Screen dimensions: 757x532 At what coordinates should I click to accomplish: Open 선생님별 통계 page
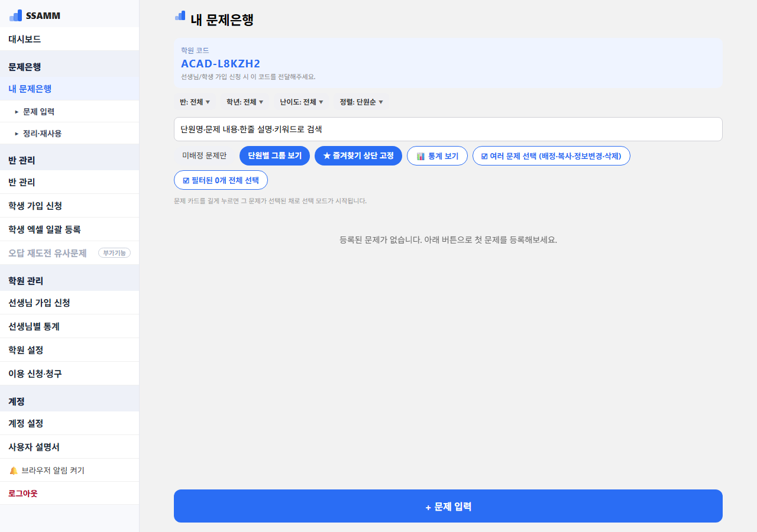[x=69, y=326]
